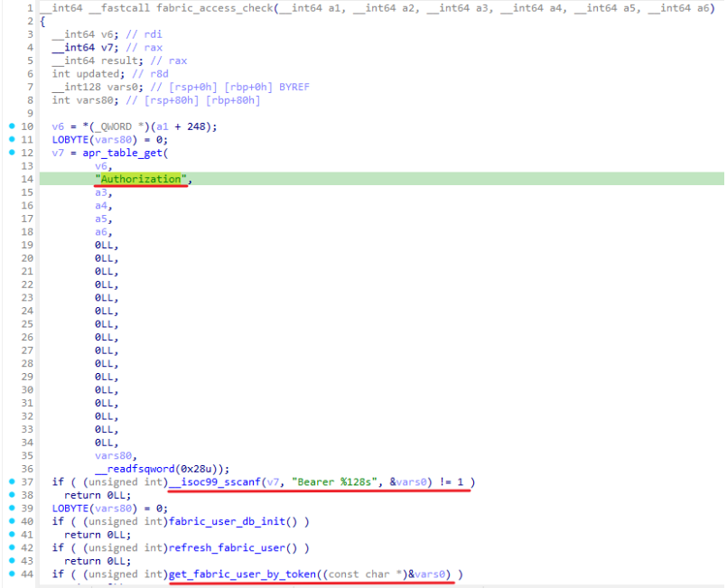The width and height of the screenshot is (727, 588).
Task: Click the a6 parameter in the function signature
Action: (x=703, y=8)
